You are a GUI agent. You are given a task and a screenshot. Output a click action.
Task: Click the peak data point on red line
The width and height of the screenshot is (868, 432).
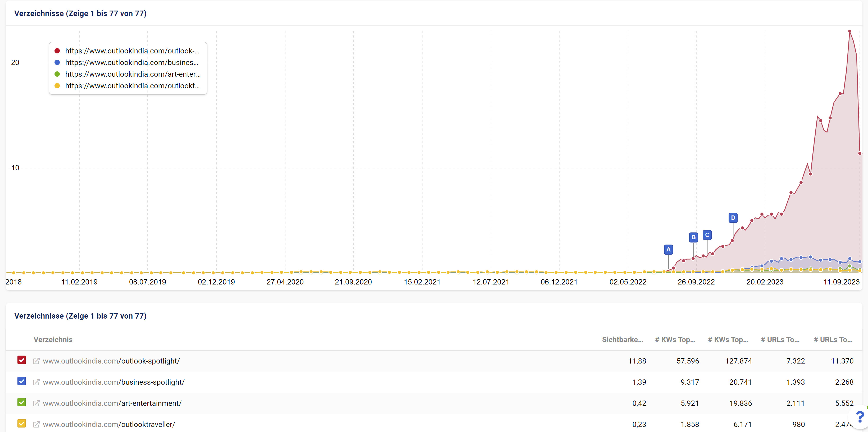[x=849, y=31]
